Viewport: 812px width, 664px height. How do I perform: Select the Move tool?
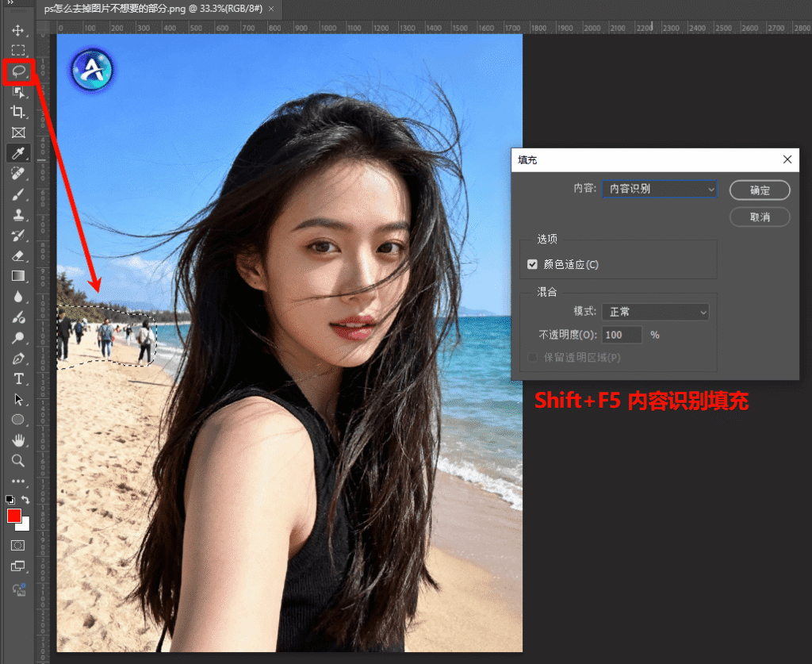pos(18,31)
